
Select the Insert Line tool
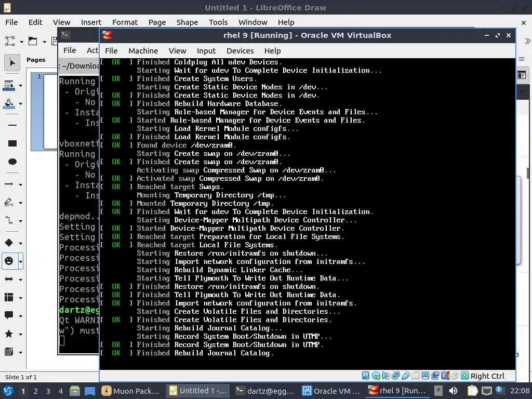(x=12, y=125)
